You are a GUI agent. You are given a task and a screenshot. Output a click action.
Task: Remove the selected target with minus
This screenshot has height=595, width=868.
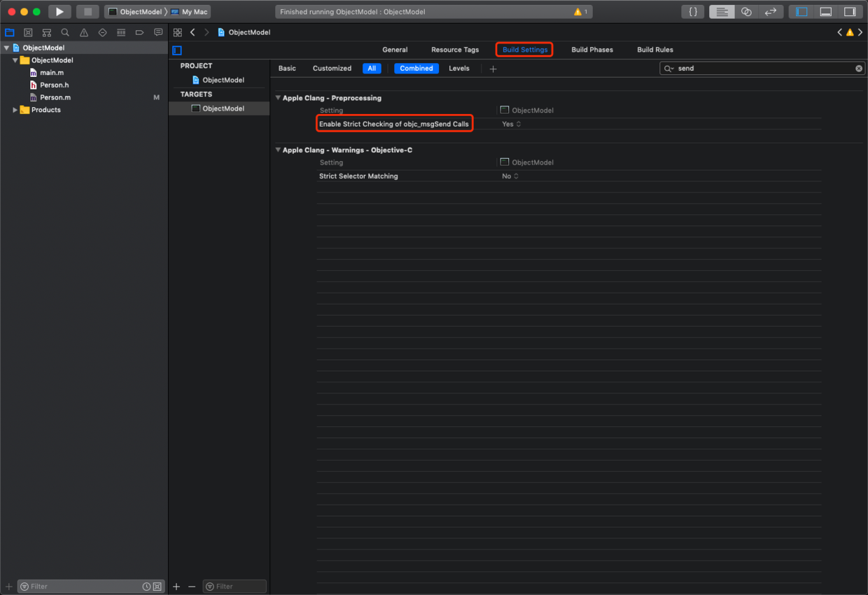(192, 587)
